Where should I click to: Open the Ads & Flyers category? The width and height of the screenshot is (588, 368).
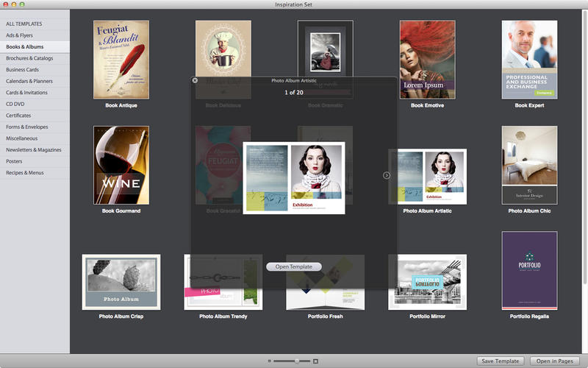click(x=21, y=35)
